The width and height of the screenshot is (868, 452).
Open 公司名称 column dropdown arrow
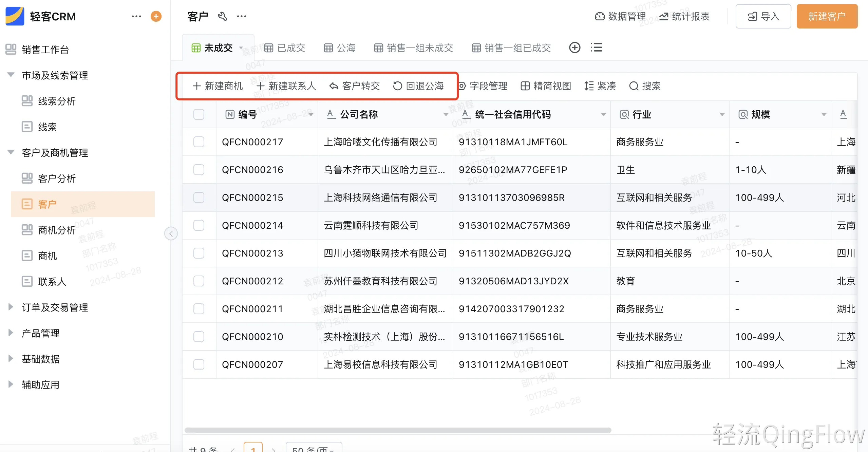[446, 115]
